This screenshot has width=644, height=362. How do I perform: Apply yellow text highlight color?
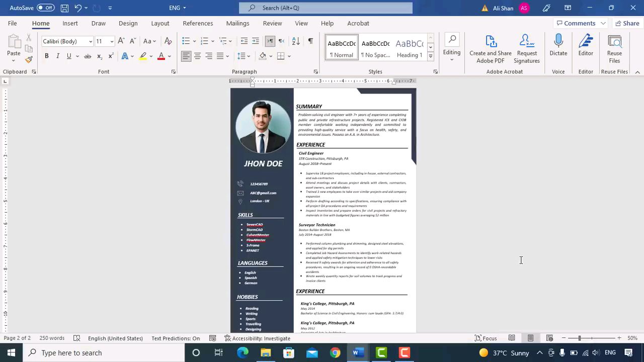[143, 56]
